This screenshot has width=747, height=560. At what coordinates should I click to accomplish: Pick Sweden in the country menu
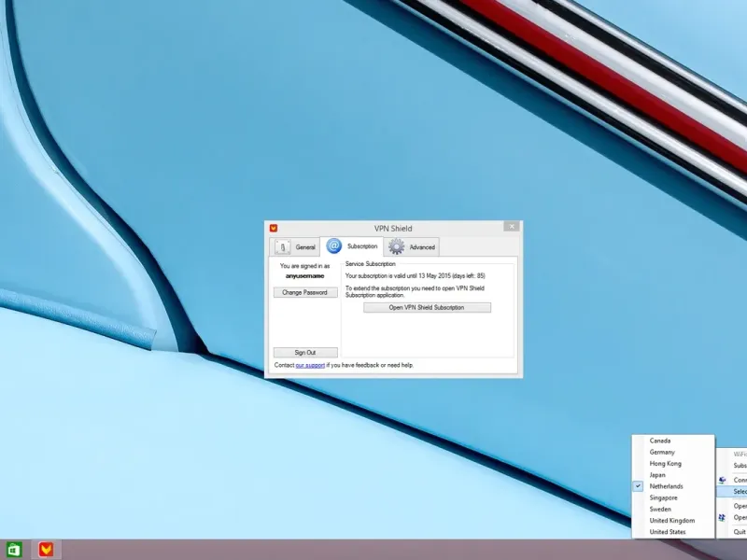673,510
